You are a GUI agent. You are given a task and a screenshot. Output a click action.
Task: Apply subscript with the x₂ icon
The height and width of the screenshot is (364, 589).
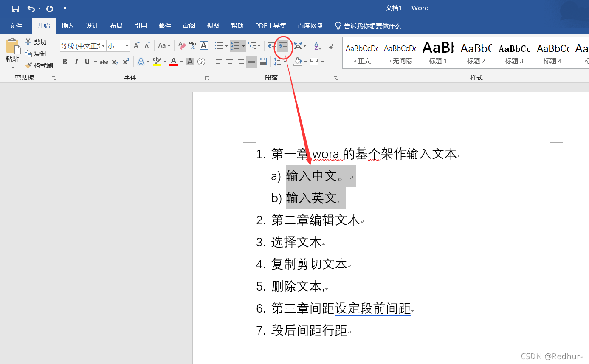coord(114,62)
